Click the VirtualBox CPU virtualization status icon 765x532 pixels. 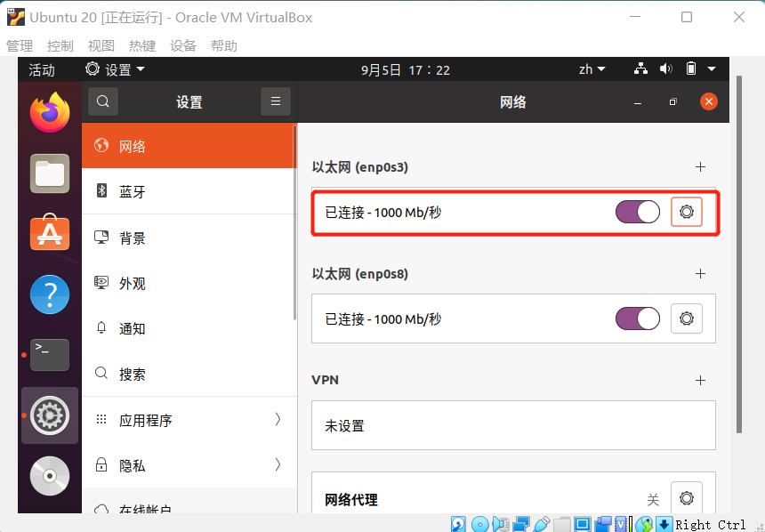622,524
